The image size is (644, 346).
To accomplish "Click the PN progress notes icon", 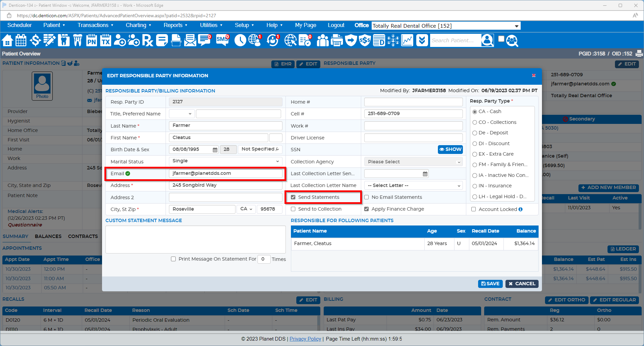I will 91,41.
